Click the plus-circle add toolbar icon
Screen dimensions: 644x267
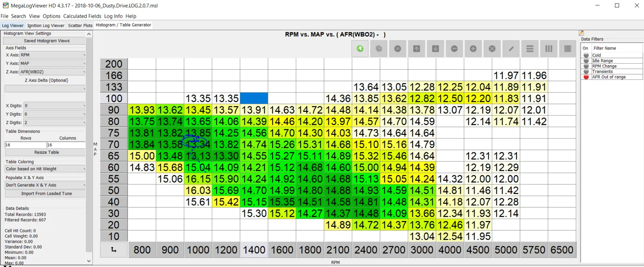473,49
